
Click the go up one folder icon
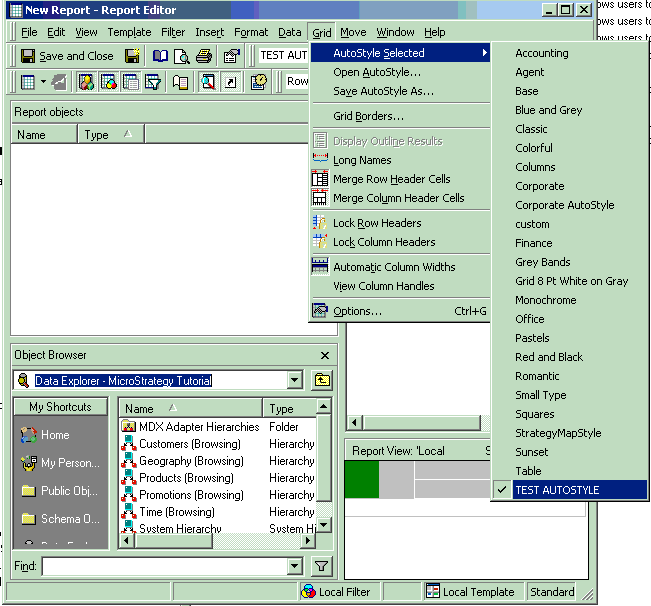(x=322, y=380)
